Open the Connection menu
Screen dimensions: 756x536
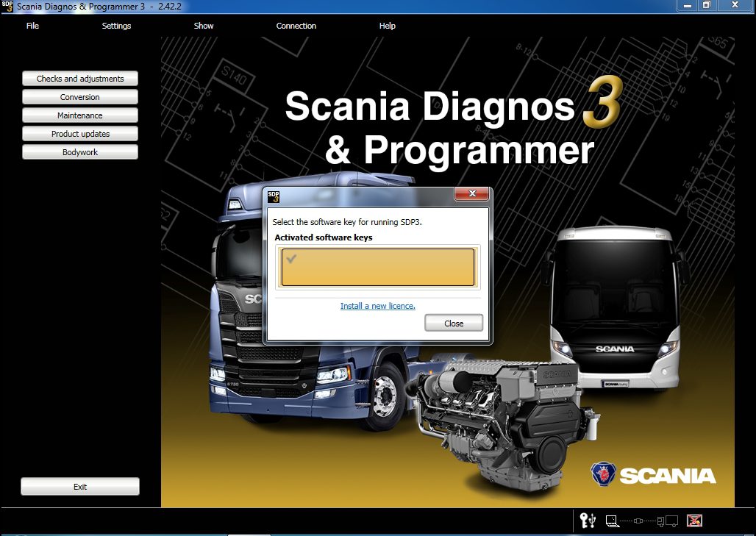pyautogui.click(x=296, y=26)
